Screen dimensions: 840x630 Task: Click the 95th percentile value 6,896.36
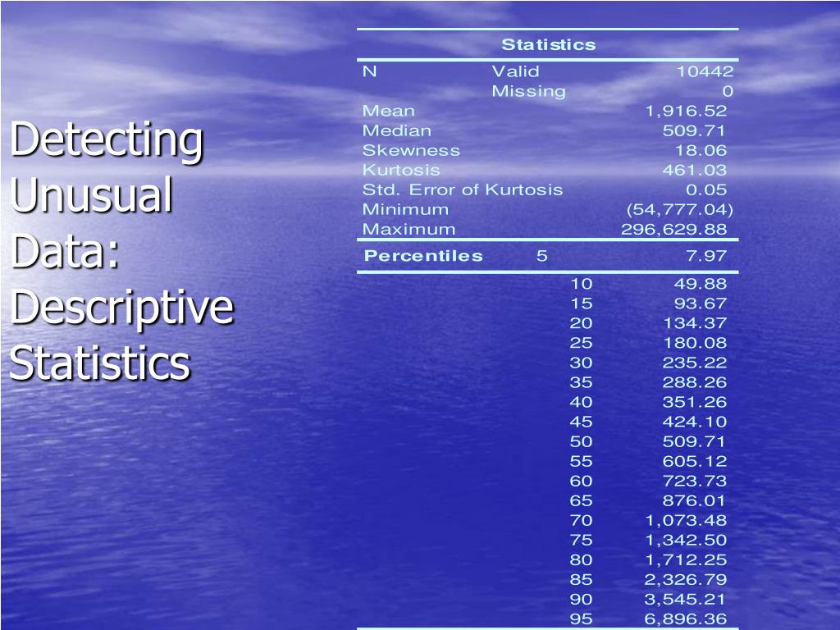(x=686, y=619)
